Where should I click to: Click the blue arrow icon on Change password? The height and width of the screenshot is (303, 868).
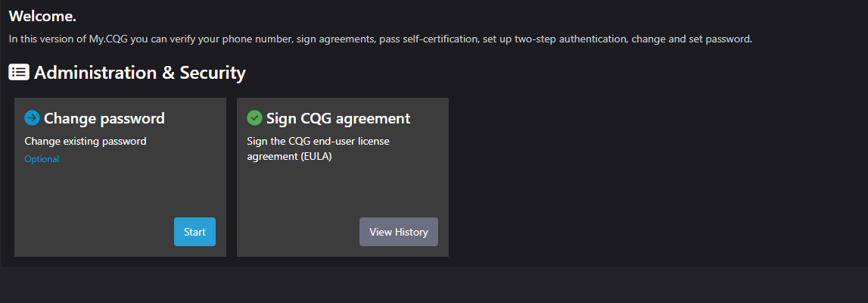tap(32, 118)
